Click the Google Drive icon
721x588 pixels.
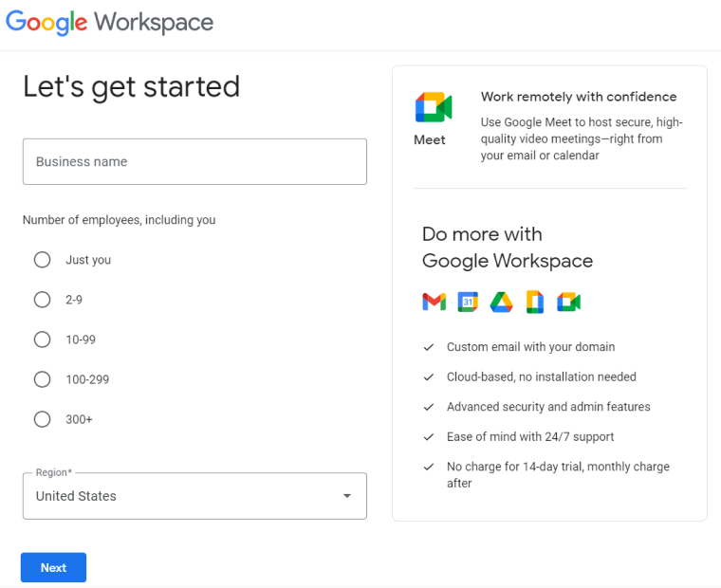[x=501, y=302]
